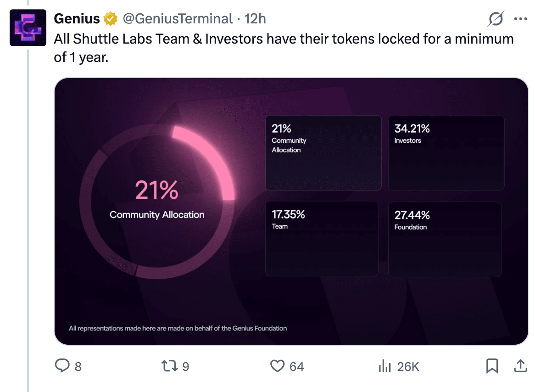Click the reply comment icon
This screenshot has width=535, height=392.
[x=62, y=366]
